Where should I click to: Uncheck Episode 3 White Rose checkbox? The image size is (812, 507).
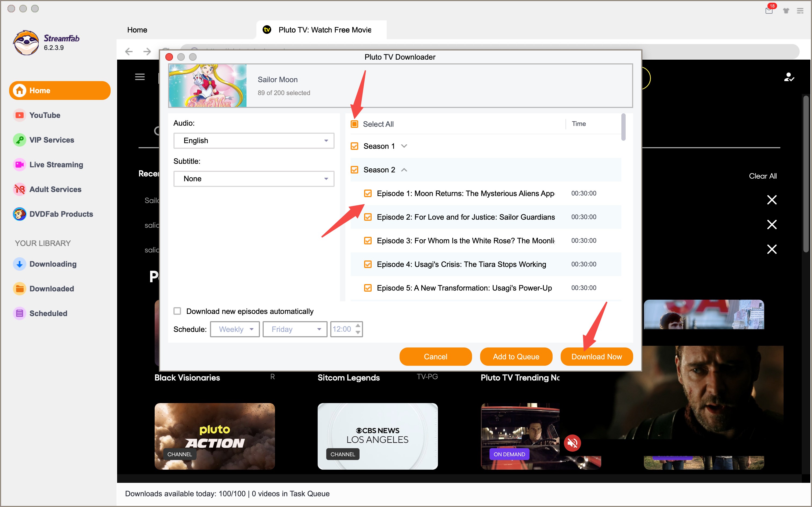coord(368,241)
